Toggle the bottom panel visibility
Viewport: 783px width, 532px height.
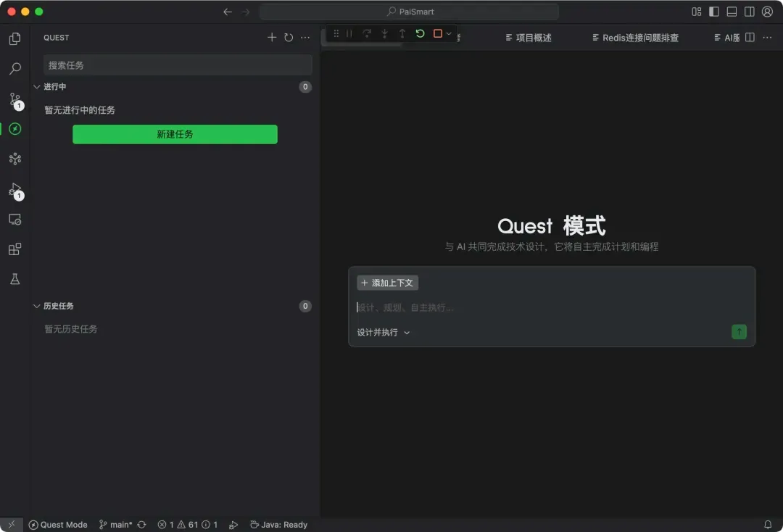coord(732,12)
